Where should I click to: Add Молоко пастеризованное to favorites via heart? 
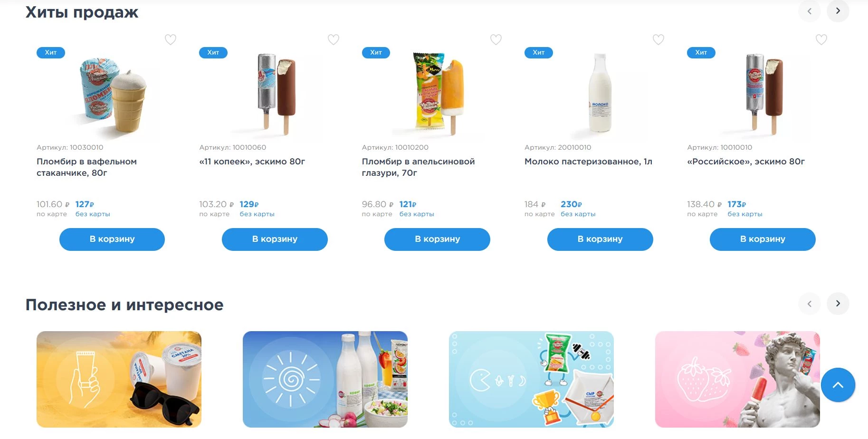pyautogui.click(x=658, y=39)
